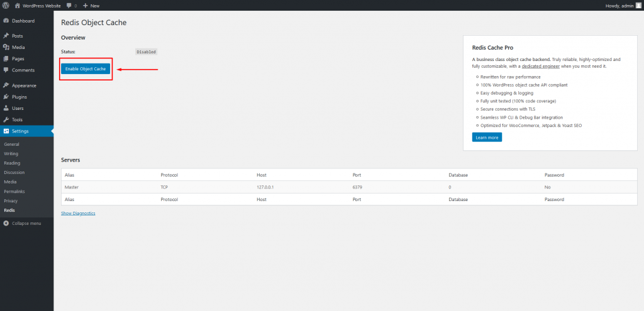Image resolution: width=644 pixels, height=311 pixels.
Task: Click the Learn more button
Action: (487, 138)
